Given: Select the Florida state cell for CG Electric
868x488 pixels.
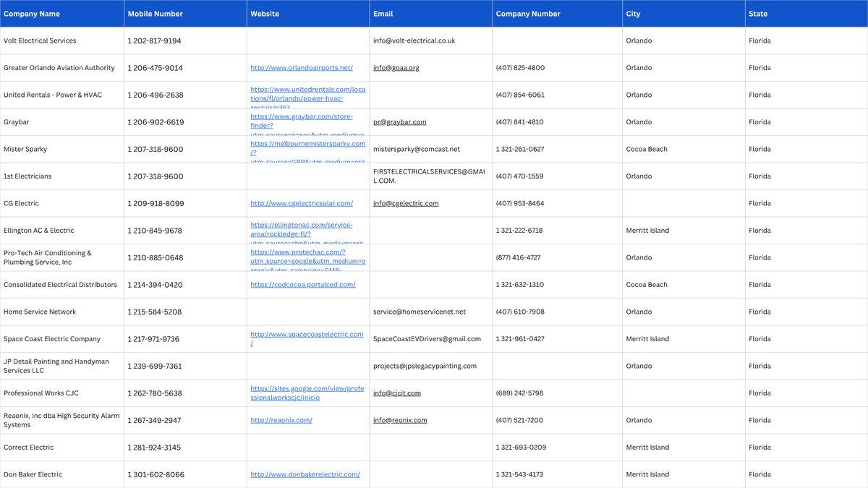Looking at the screenshot, I should [x=807, y=203].
